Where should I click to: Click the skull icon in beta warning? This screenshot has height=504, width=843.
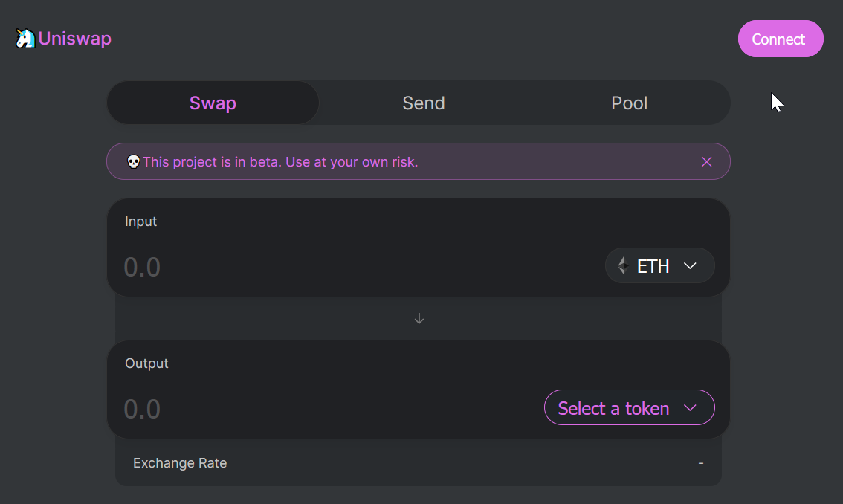coord(133,162)
